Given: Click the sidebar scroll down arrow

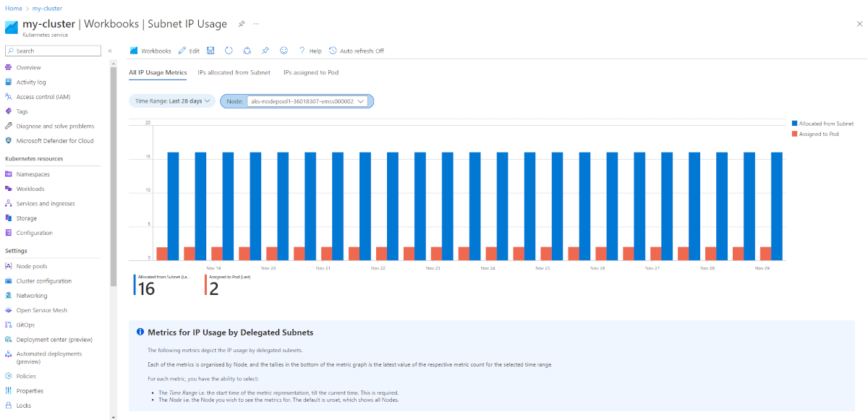Looking at the screenshot, I should (x=113, y=416).
